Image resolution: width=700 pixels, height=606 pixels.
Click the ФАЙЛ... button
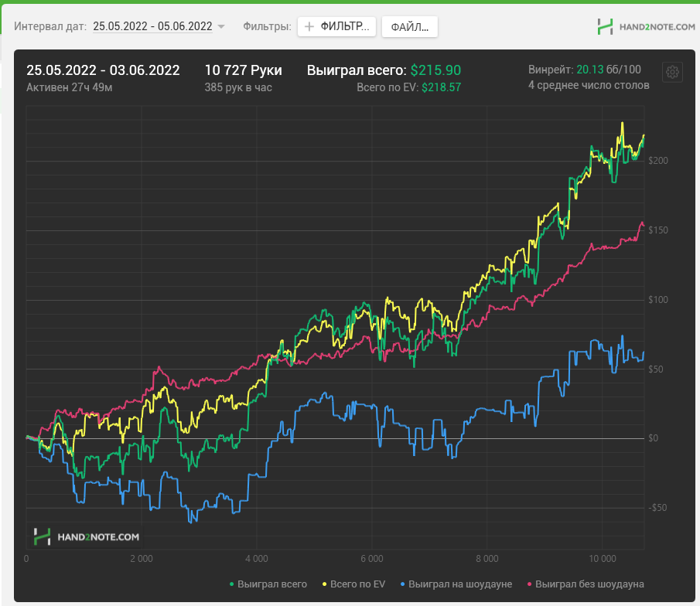409,27
